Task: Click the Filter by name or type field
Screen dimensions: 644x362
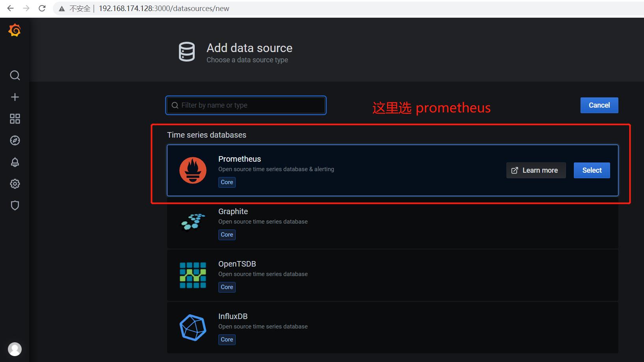Action: coord(246,105)
